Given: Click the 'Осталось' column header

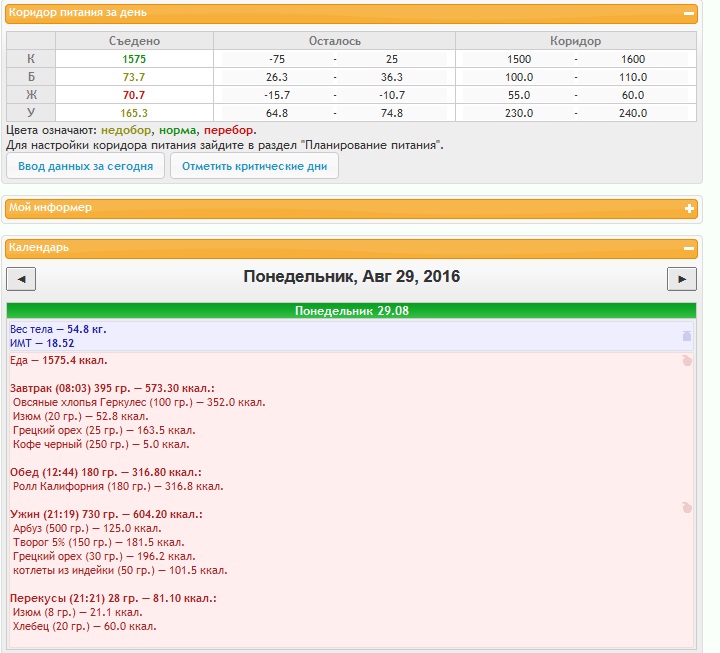Looking at the screenshot, I should [x=334, y=41].
